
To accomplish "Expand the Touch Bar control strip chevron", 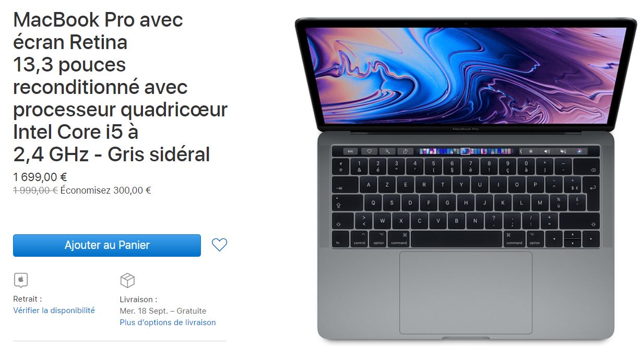I will [x=521, y=151].
